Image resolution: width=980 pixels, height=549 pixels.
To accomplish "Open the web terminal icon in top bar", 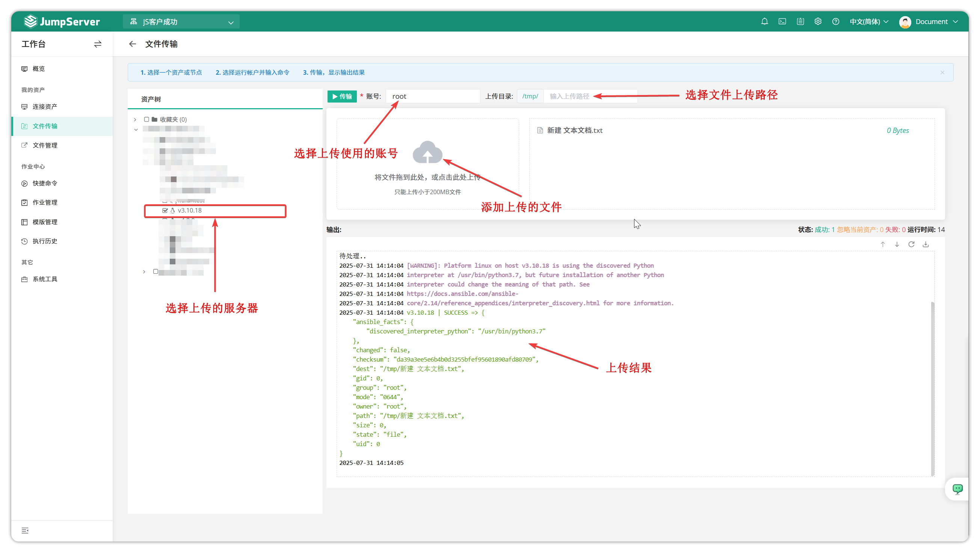I will [x=782, y=22].
